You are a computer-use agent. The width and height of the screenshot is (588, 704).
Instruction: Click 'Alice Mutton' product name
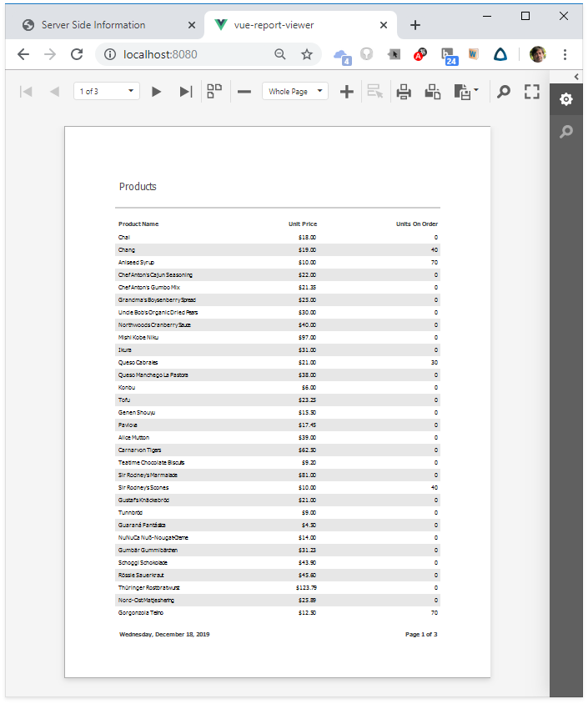click(133, 437)
